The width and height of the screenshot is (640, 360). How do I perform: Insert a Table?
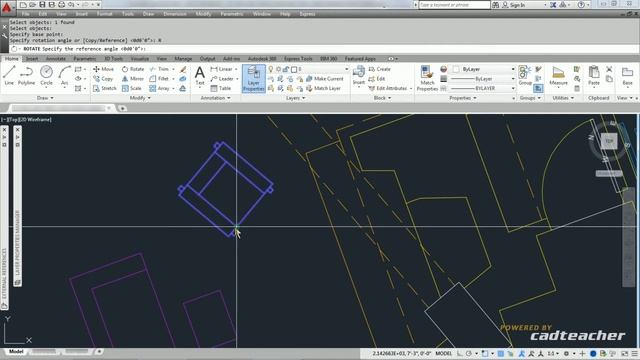point(221,88)
